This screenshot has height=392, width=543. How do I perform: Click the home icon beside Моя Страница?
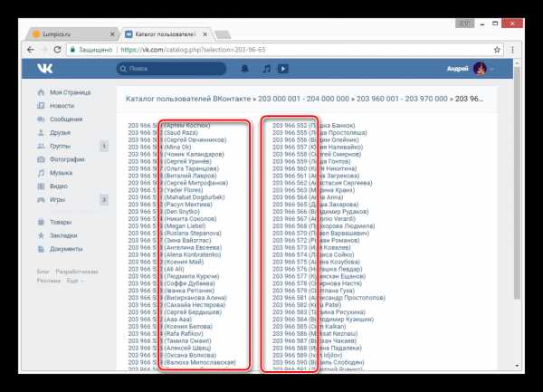point(41,92)
